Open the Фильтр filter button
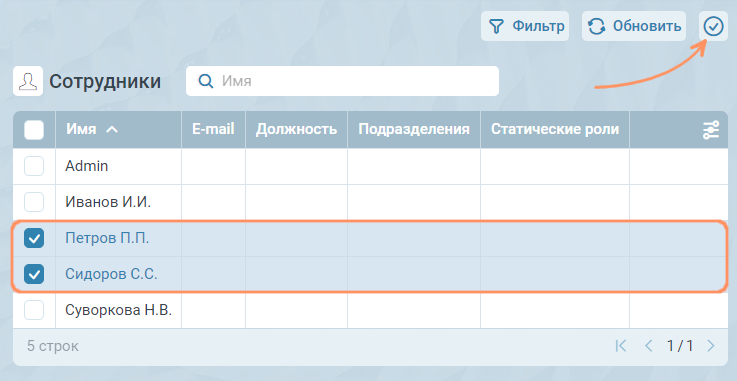The height and width of the screenshot is (381, 737). [525, 26]
